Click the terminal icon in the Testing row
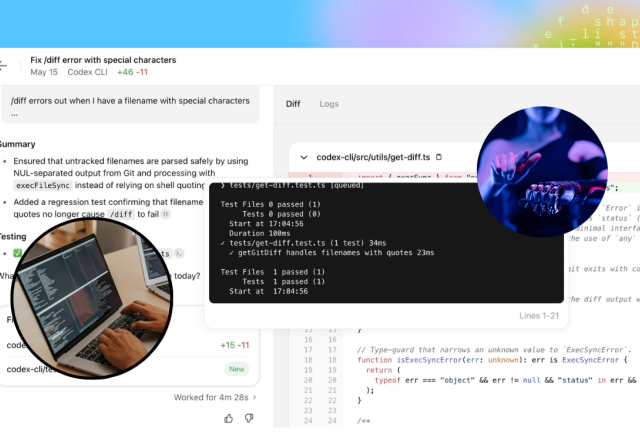Screen dimensions: 640x434 point(178,254)
